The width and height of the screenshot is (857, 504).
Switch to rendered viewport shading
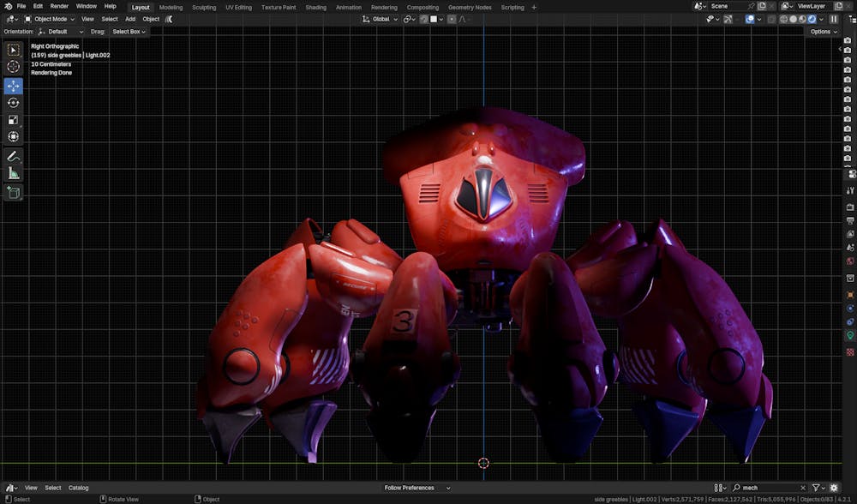coord(812,19)
